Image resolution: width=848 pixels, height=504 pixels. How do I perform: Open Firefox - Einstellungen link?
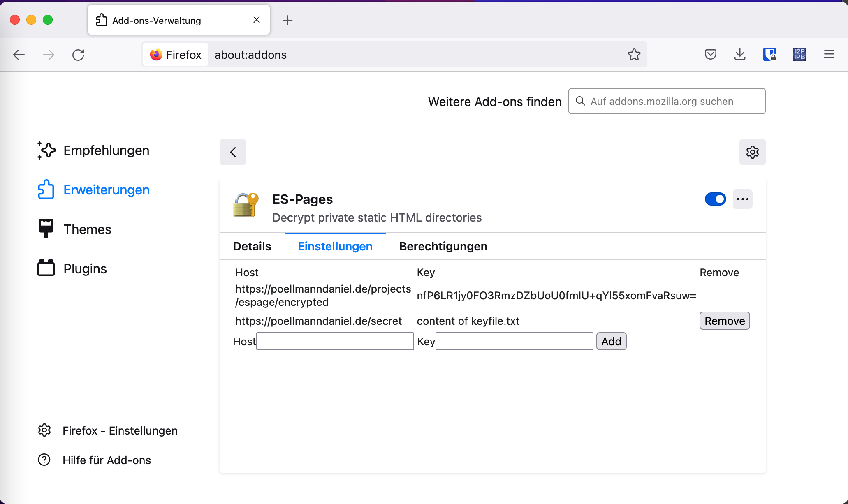click(x=108, y=430)
